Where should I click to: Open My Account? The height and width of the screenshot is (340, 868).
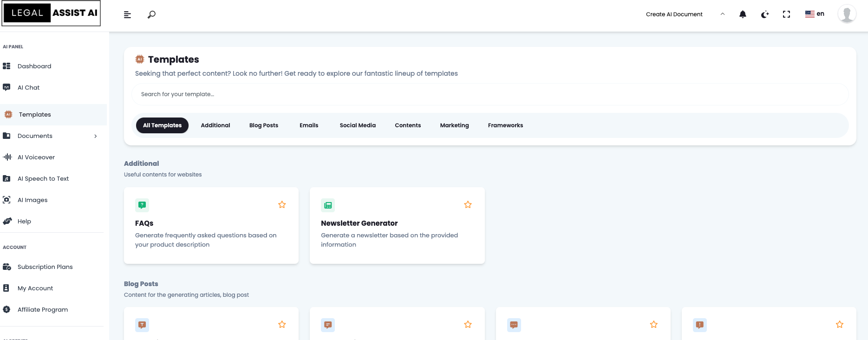point(35,288)
